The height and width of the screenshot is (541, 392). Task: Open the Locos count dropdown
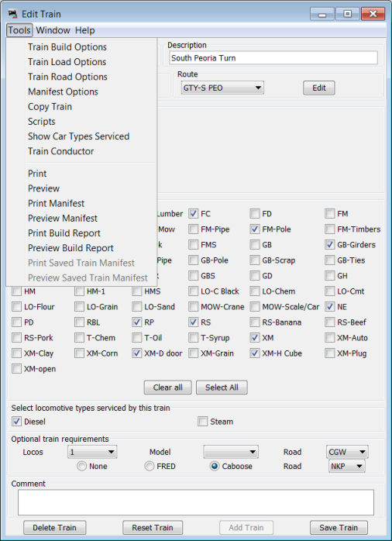92,452
